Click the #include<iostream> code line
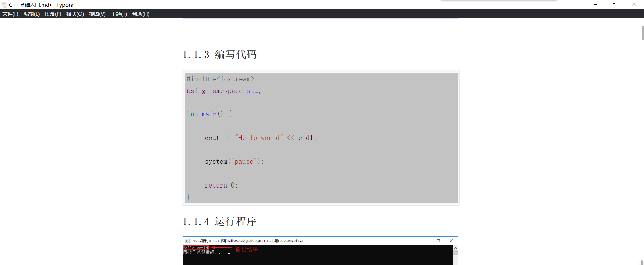 (x=220, y=79)
